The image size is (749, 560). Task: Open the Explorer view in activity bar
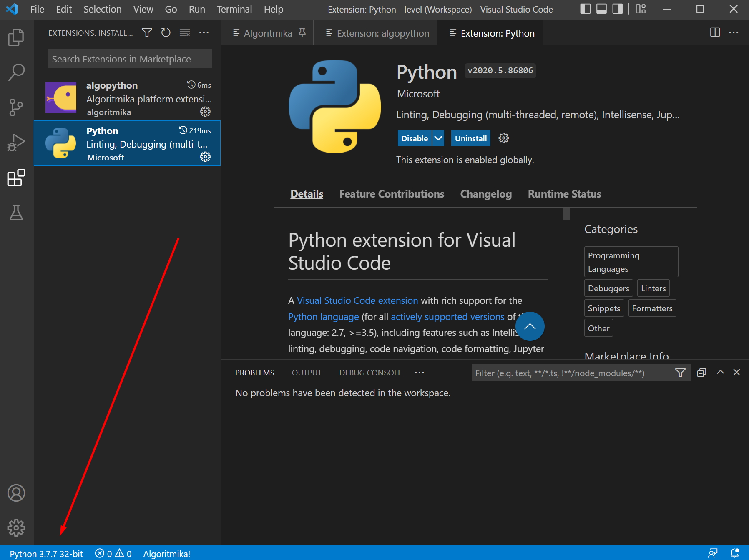click(16, 37)
